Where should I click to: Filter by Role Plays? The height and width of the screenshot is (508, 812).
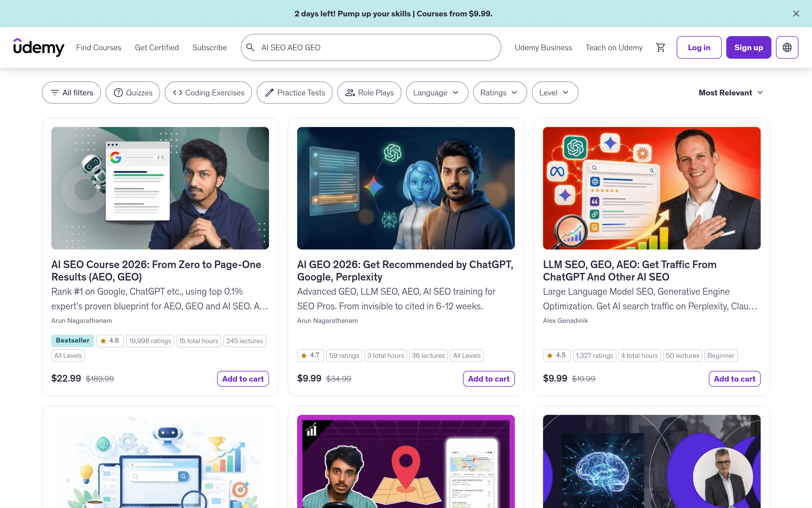(369, 92)
